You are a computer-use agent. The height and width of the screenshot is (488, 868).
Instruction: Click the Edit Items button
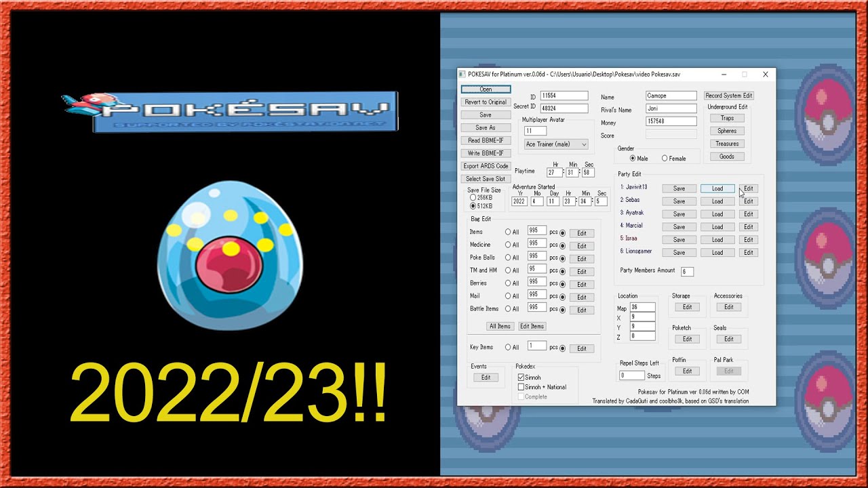point(532,327)
